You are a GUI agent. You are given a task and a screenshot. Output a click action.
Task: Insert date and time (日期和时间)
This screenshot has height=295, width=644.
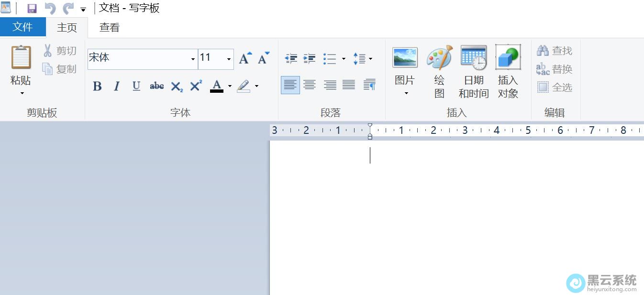click(x=473, y=72)
